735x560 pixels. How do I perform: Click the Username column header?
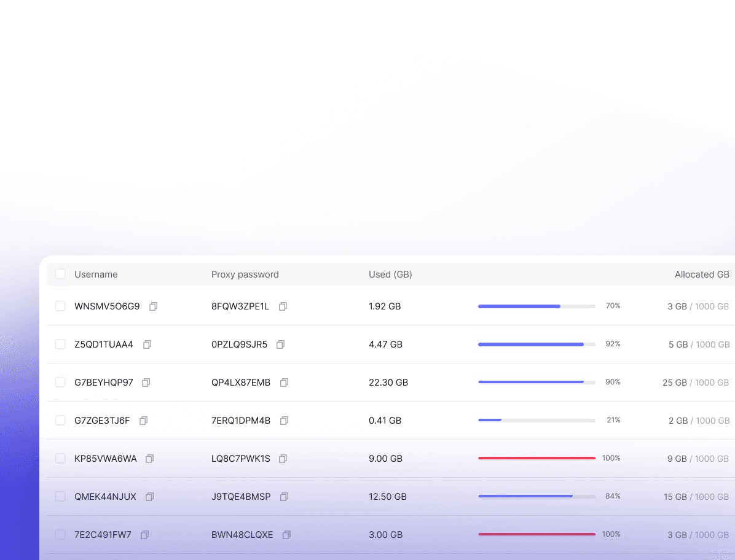(96, 274)
